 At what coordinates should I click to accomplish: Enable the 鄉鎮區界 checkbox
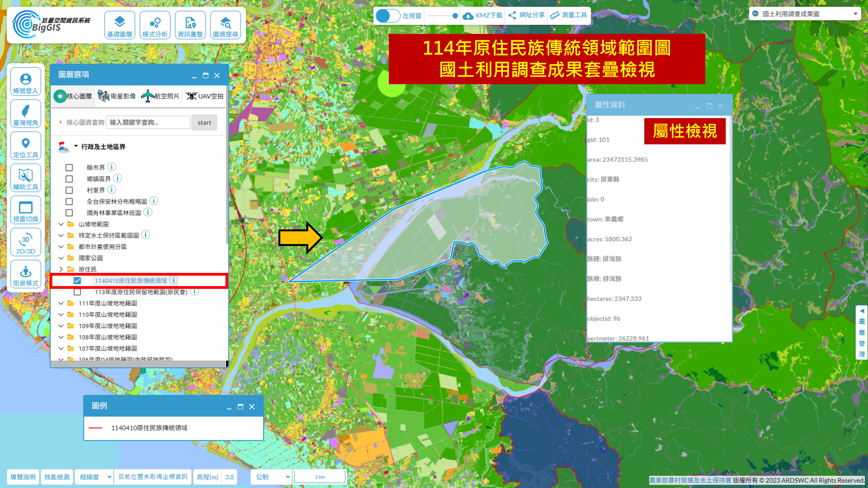point(69,179)
